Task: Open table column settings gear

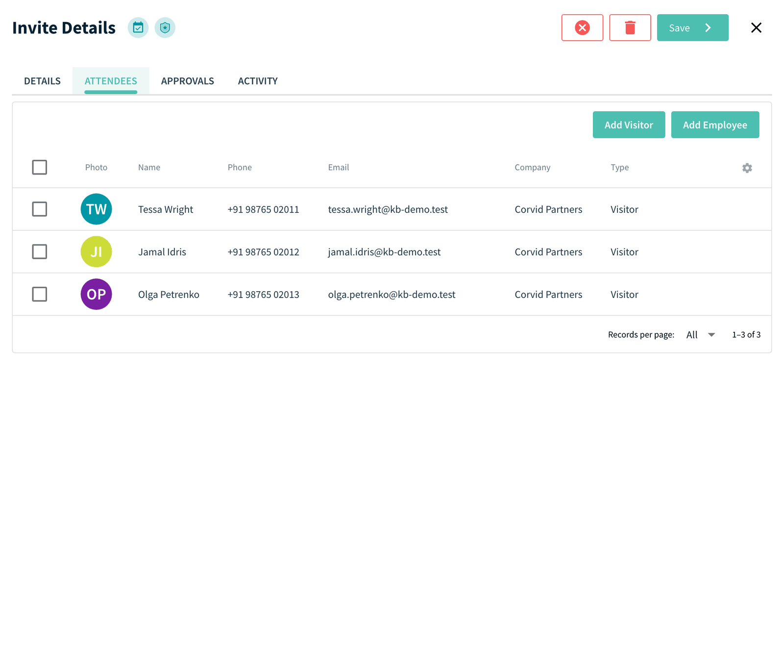Action: pyautogui.click(x=747, y=168)
